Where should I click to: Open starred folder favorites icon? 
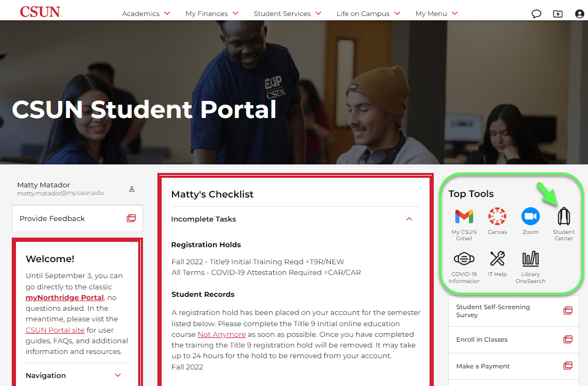point(558,14)
